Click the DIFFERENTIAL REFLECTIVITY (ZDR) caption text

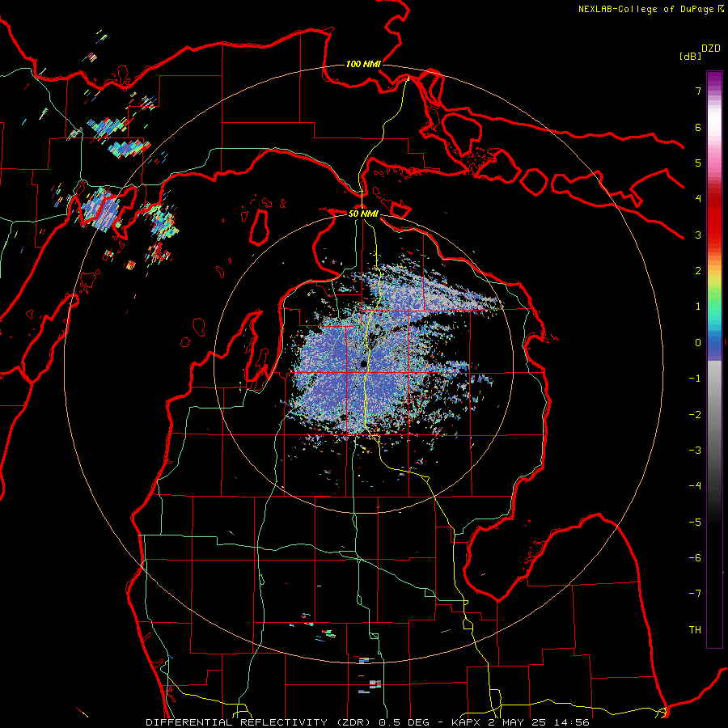coord(260,722)
